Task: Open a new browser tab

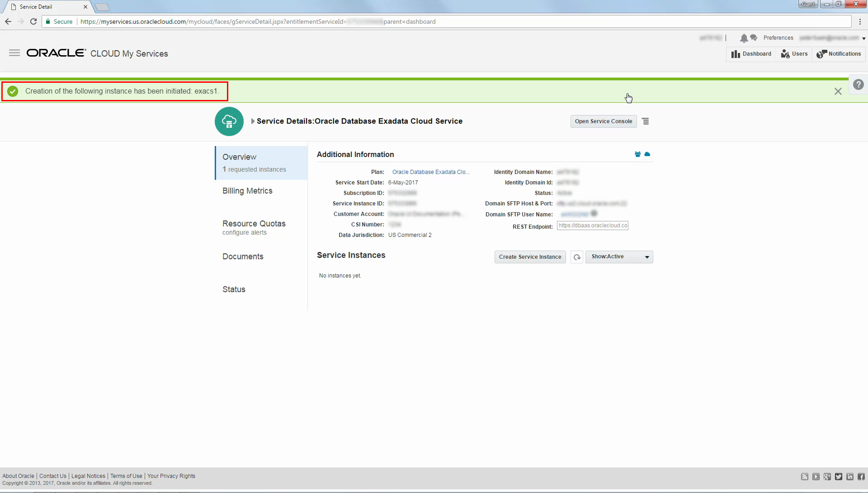Action: pyautogui.click(x=102, y=7)
